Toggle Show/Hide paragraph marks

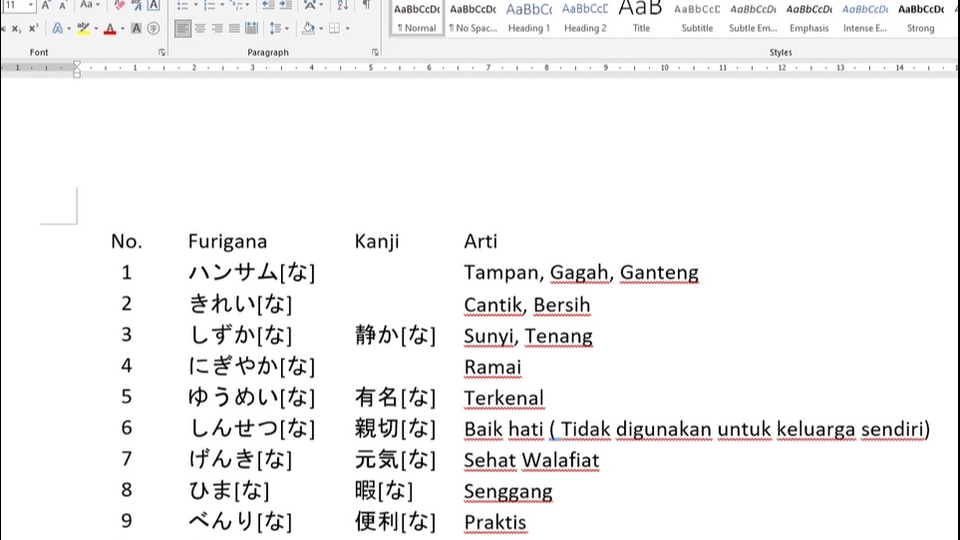coord(367,5)
